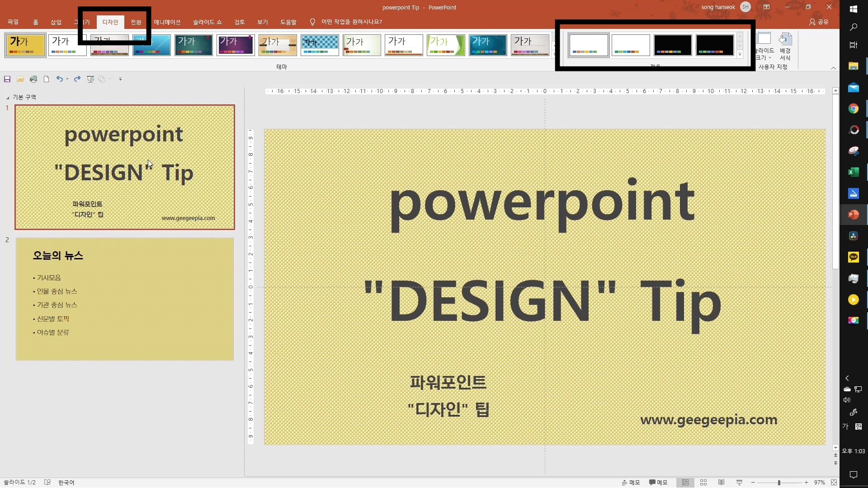
Task: Start slideshow from status bar icon
Action: pos(740,483)
